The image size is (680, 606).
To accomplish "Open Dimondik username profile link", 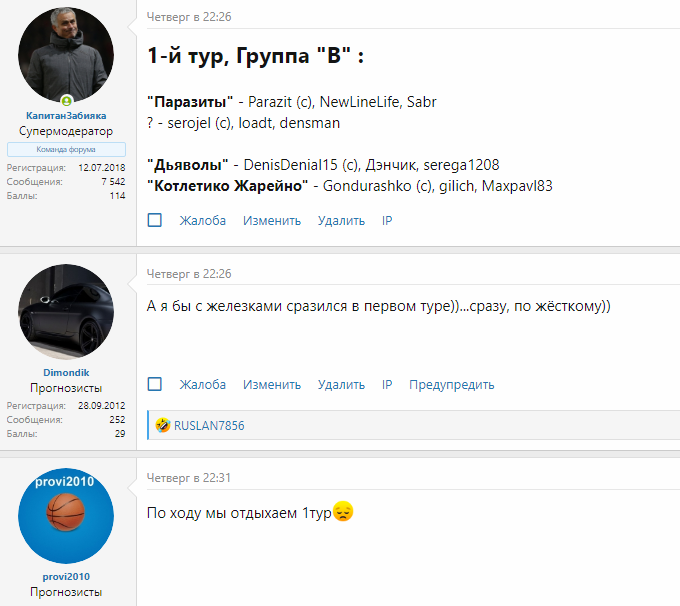I will pyautogui.click(x=67, y=372).
